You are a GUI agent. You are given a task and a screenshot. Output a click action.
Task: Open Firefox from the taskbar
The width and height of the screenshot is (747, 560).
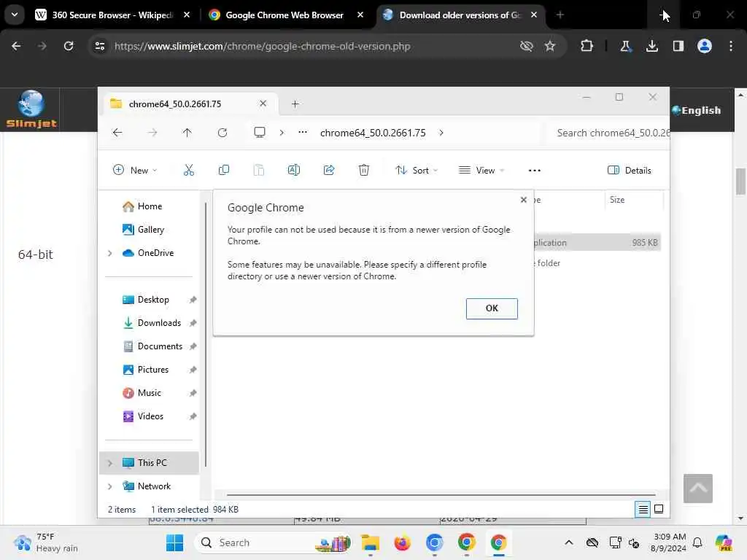tap(402, 542)
